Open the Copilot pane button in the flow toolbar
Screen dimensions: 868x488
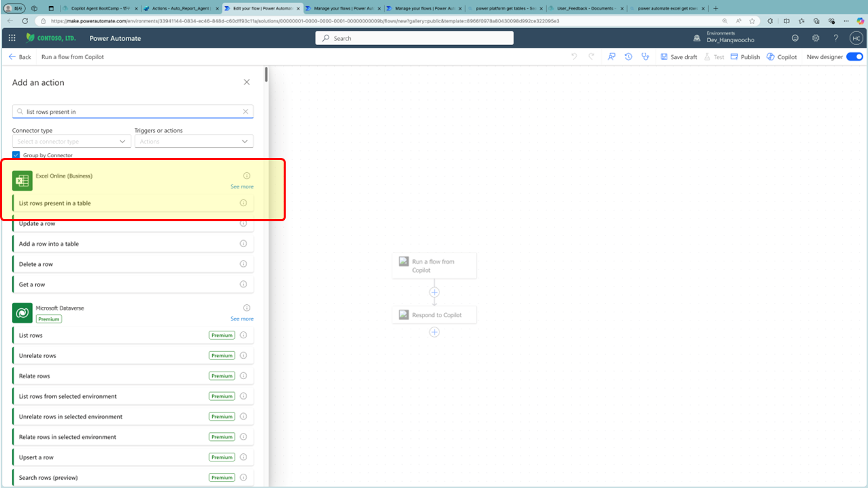782,56
